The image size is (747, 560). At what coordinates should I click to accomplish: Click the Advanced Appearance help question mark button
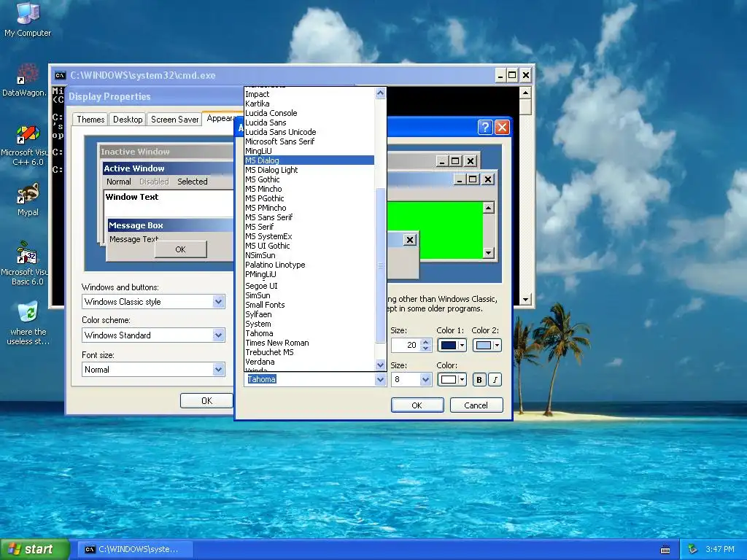(x=485, y=127)
